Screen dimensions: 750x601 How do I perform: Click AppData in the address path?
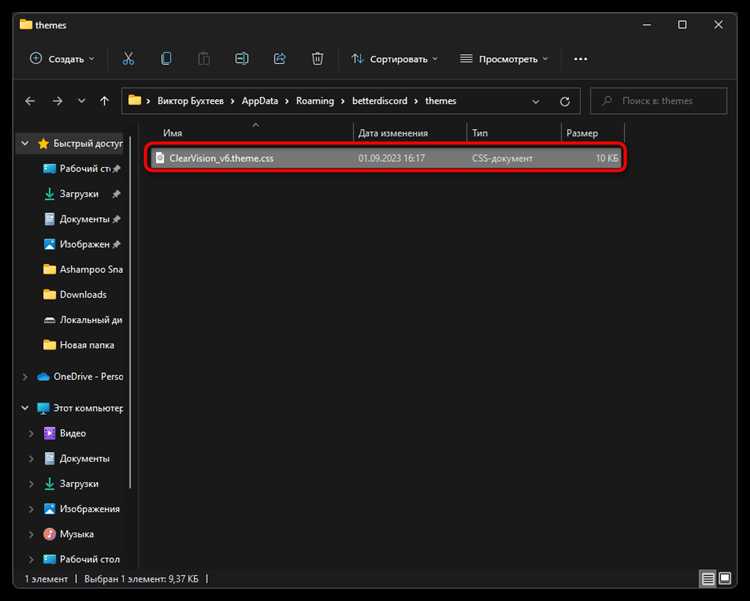(260, 101)
